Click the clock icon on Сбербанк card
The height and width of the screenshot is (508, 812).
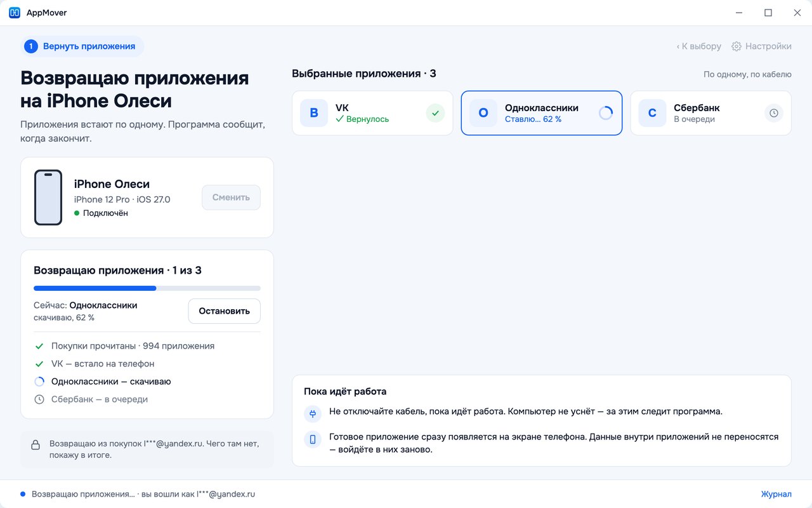(773, 113)
